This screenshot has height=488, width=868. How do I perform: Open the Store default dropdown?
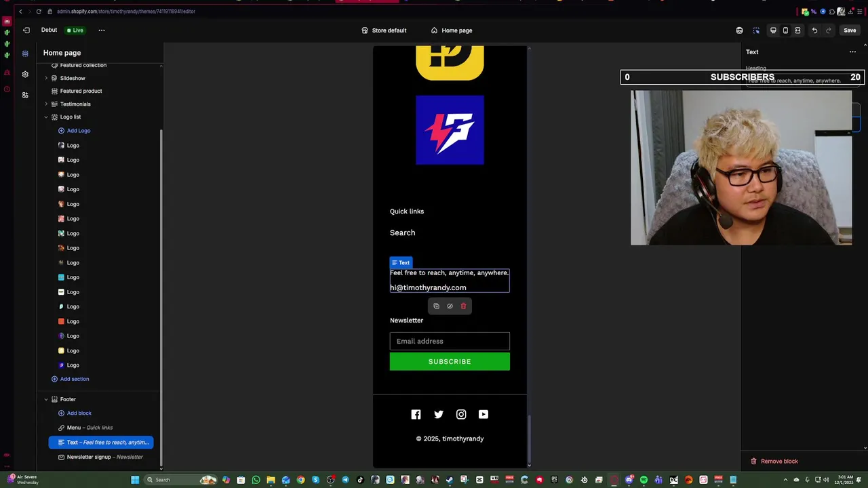384,30
